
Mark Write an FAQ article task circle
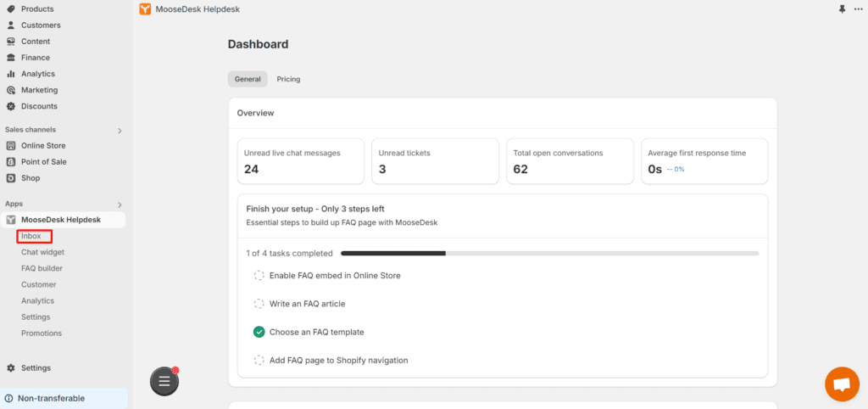259,304
